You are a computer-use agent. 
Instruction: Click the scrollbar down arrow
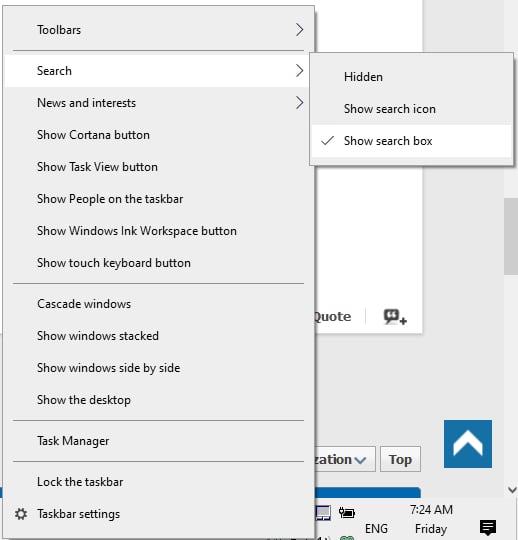click(x=512, y=489)
